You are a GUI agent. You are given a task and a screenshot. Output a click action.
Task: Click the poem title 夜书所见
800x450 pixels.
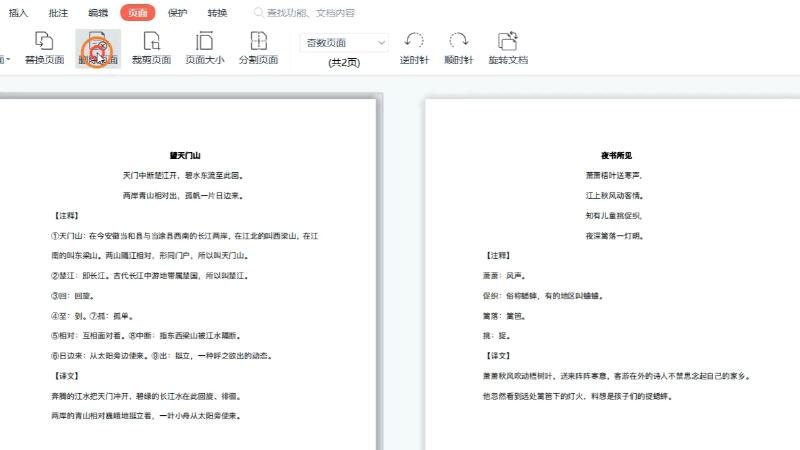(x=616, y=156)
